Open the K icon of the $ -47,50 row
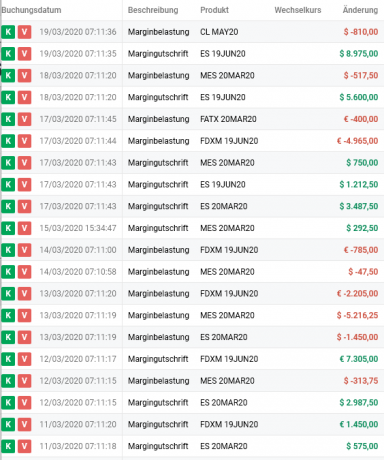 tap(8, 272)
